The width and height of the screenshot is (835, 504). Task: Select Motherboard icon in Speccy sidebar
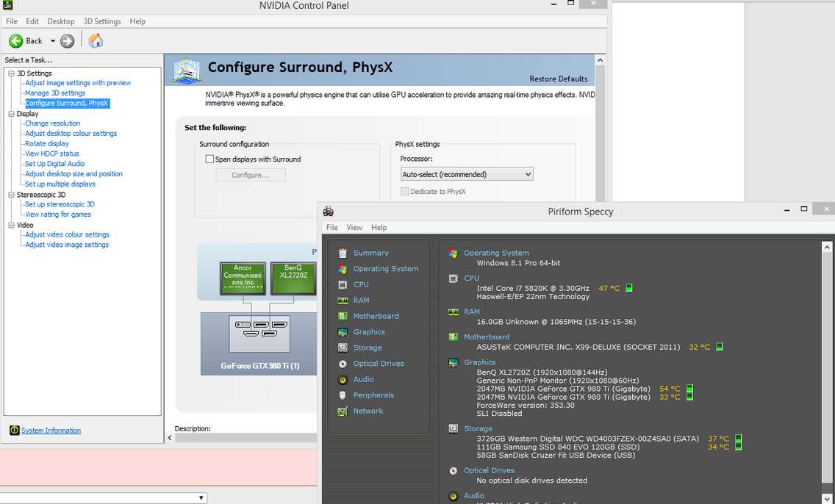pyautogui.click(x=343, y=316)
